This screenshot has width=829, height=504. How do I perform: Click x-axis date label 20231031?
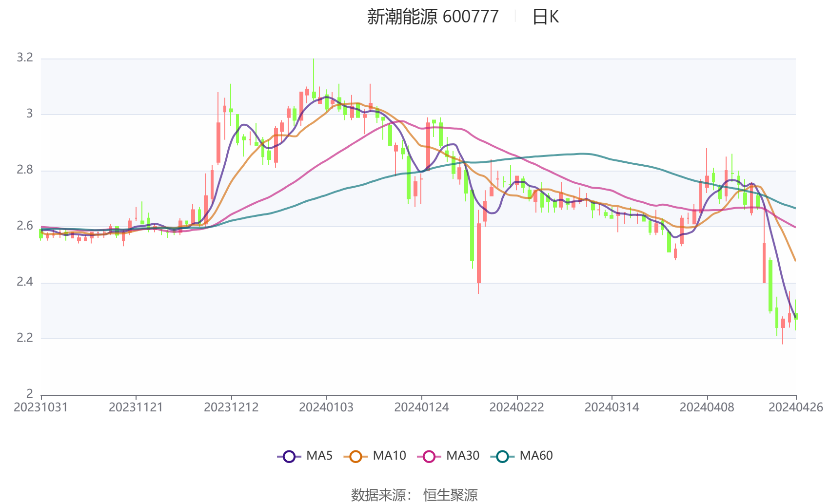coord(41,407)
